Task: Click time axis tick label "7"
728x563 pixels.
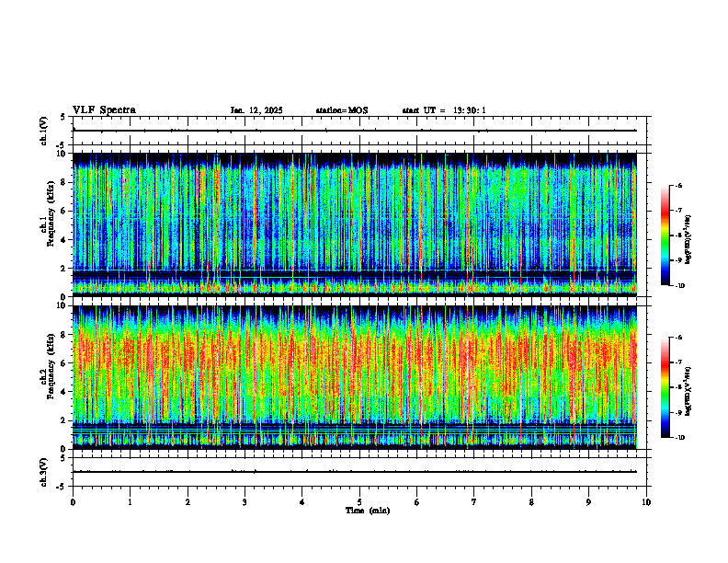Action: point(474,502)
